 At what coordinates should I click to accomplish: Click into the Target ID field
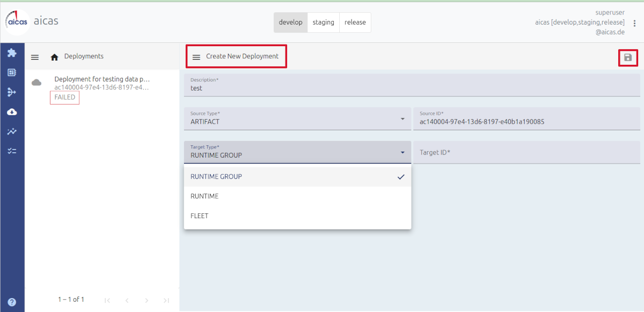pyautogui.click(x=526, y=153)
